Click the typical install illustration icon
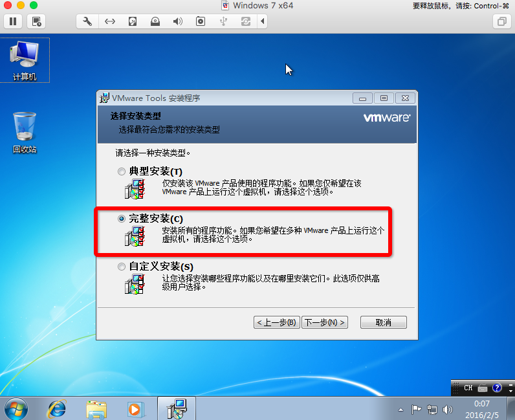This screenshot has width=515, height=420. point(135,190)
